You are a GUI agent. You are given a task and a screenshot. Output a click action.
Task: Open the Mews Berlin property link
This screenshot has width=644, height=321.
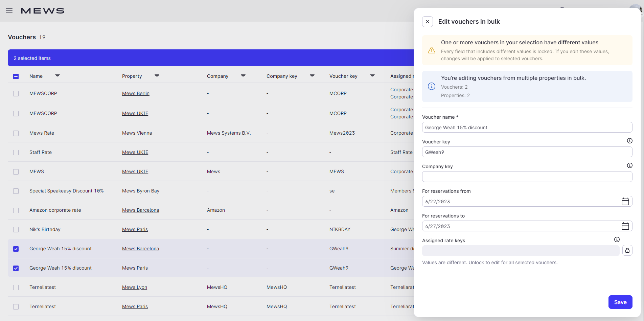pos(136,93)
